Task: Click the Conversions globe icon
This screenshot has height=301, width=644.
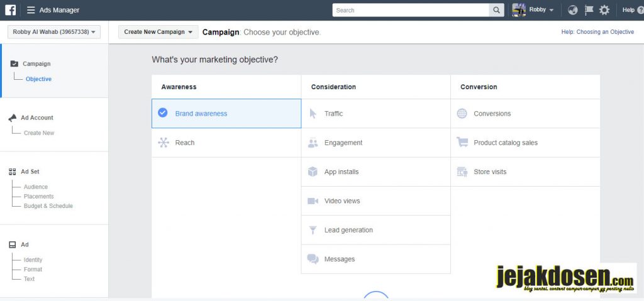Action: tap(462, 114)
